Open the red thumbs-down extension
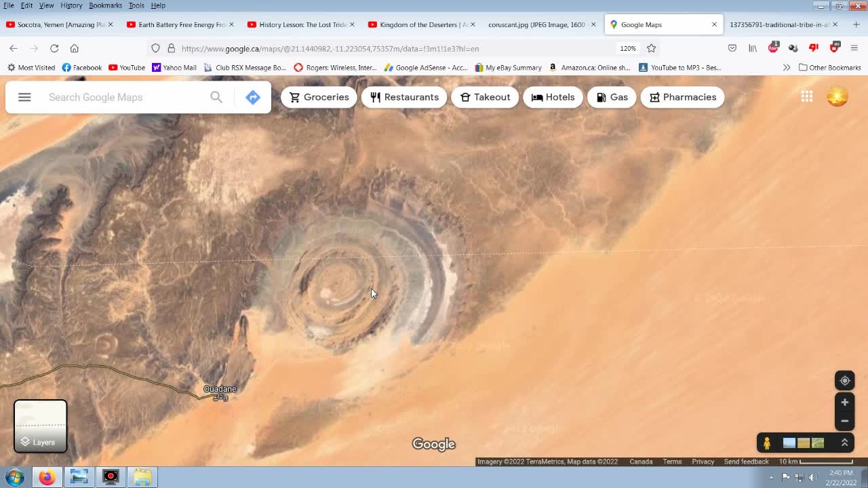 (814, 48)
